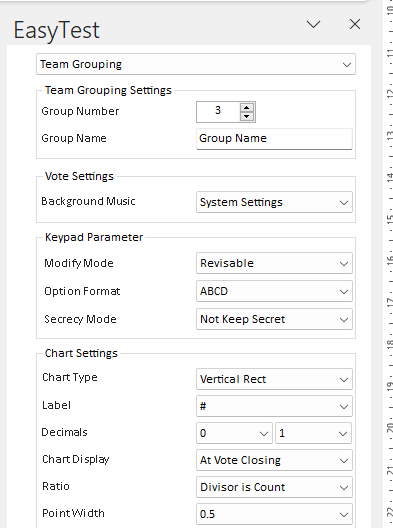Click the Chart Type label
The width and height of the screenshot is (393, 528).
(70, 377)
